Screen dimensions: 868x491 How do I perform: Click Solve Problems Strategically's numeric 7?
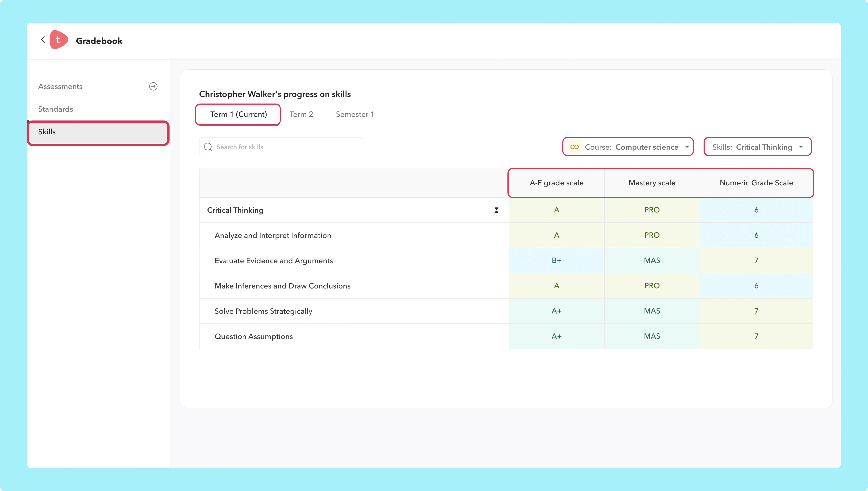(757, 311)
